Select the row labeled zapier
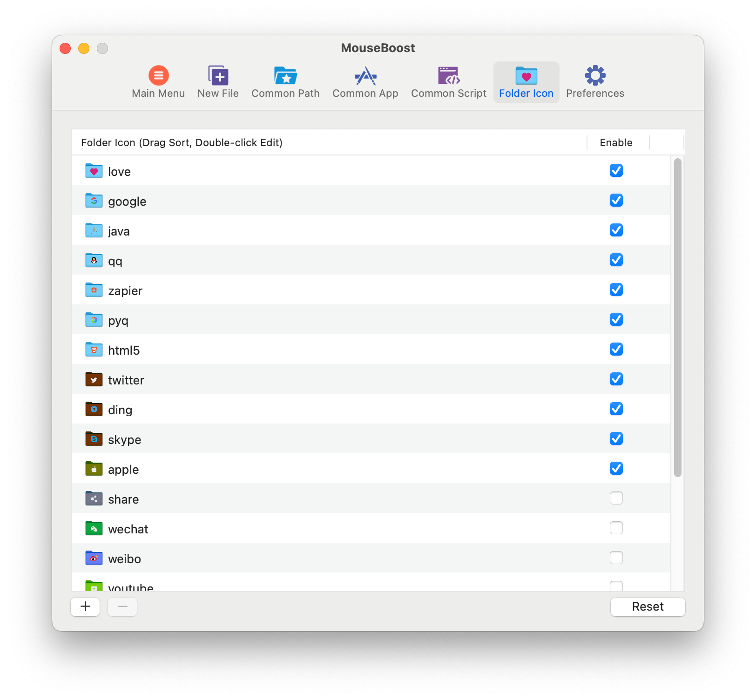 [x=371, y=290]
